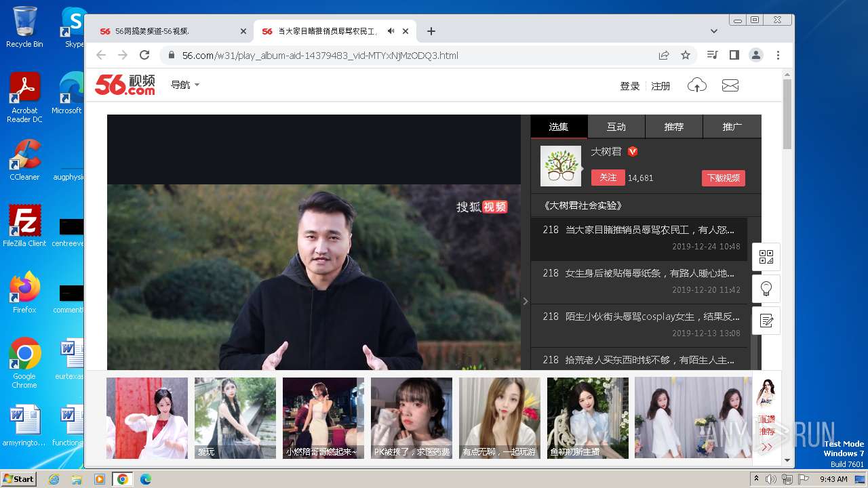This screenshot has height=488, width=868.
Task: Open the 小燃陪哥哥燃起来 stream thumbnail
Action: click(323, 418)
